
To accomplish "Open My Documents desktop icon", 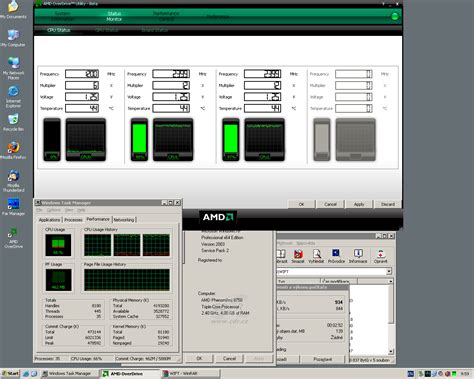I will (x=13, y=9).
